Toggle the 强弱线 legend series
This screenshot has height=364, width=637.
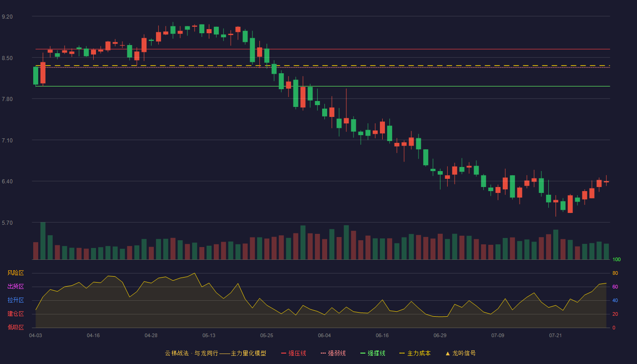[333, 353]
